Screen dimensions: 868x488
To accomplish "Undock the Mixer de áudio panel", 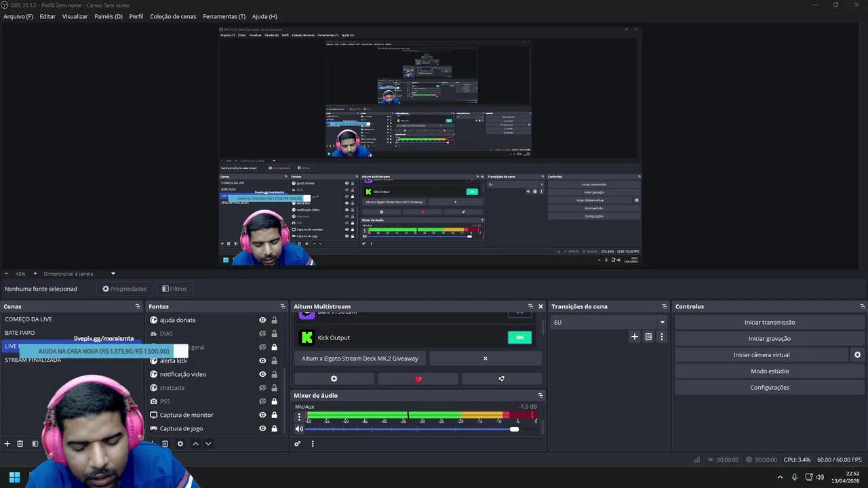I will click(x=540, y=395).
